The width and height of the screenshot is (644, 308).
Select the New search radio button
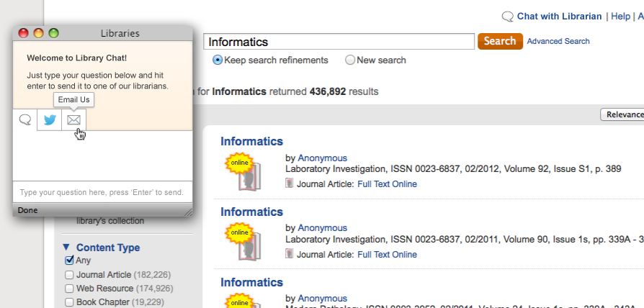tap(350, 60)
